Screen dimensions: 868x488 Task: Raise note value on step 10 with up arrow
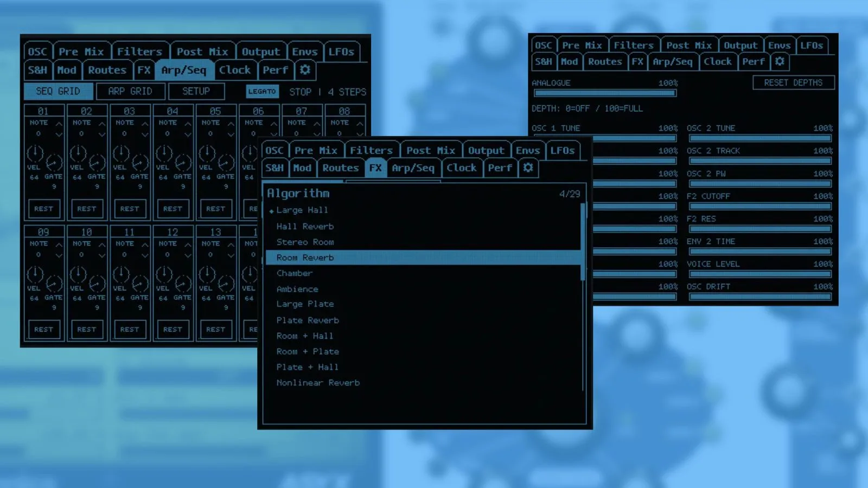pos(101,245)
